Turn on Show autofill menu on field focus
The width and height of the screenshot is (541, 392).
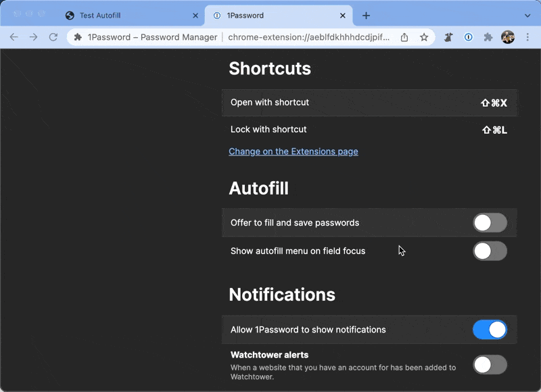490,251
